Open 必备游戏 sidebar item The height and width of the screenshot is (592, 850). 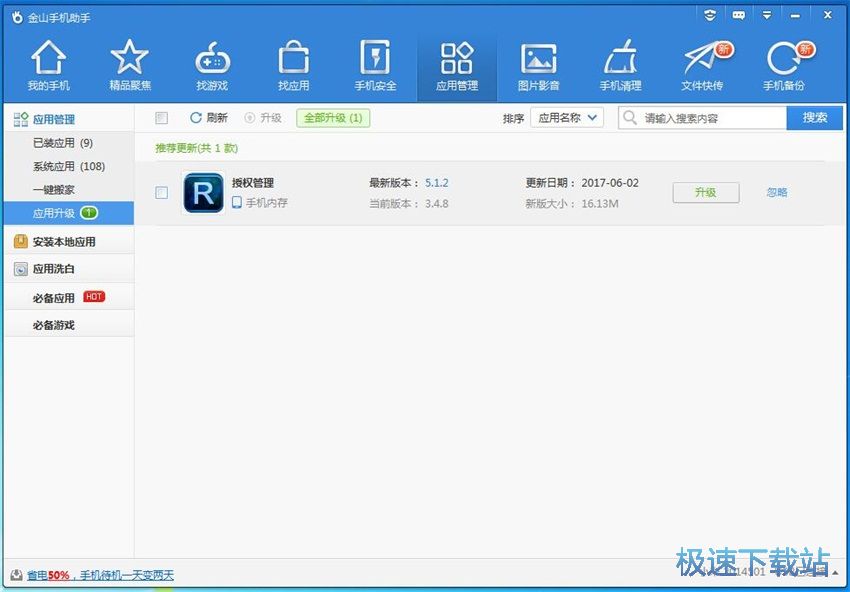[x=68, y=325]
